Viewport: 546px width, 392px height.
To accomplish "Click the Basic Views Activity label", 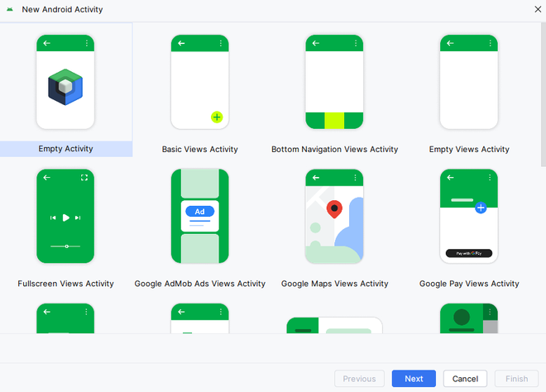I will click(x=200, y=150).
